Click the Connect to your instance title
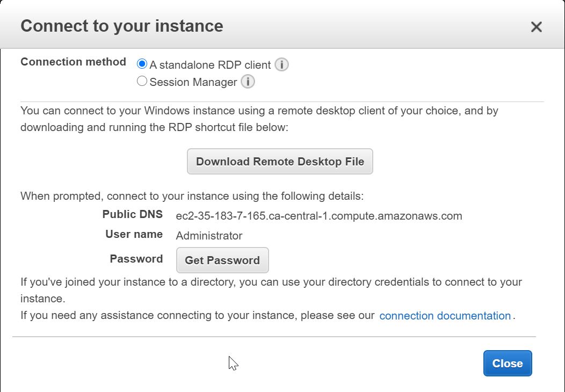 pyautogui.click(x=122, y=25)
